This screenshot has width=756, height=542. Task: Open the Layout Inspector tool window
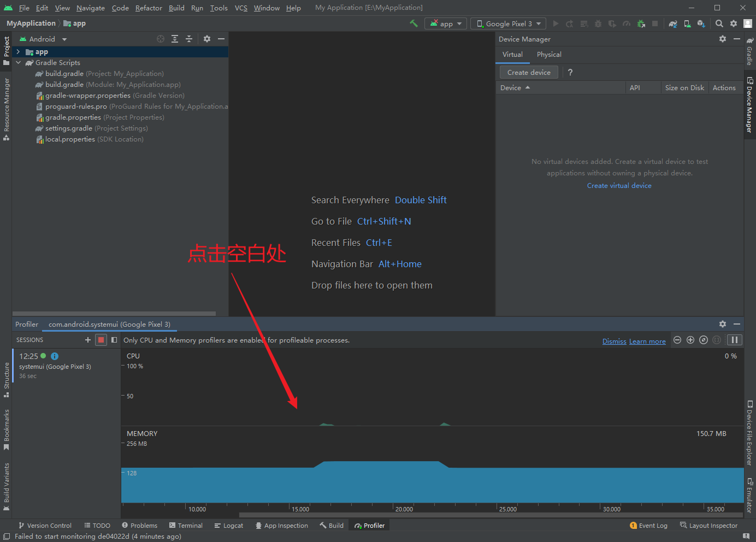pos(708,525)
